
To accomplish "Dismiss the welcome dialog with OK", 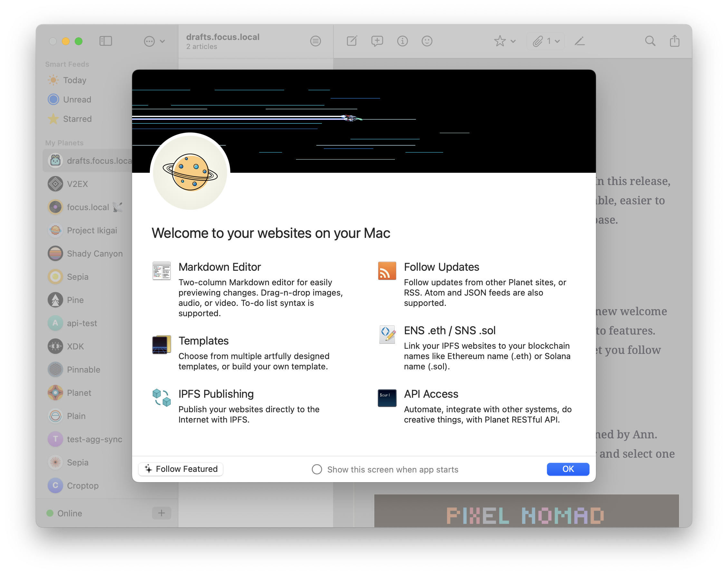I will (x=568, y=469).
